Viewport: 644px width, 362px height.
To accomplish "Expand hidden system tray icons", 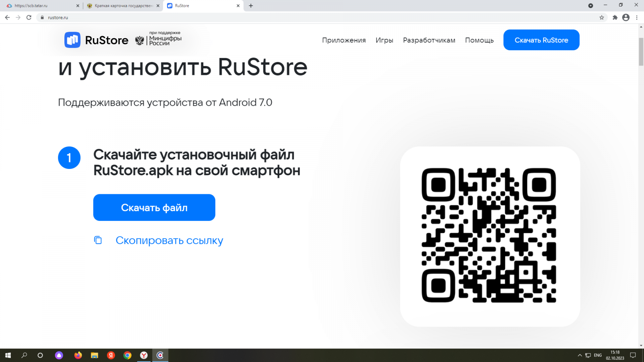I will (x=580, y=355).
